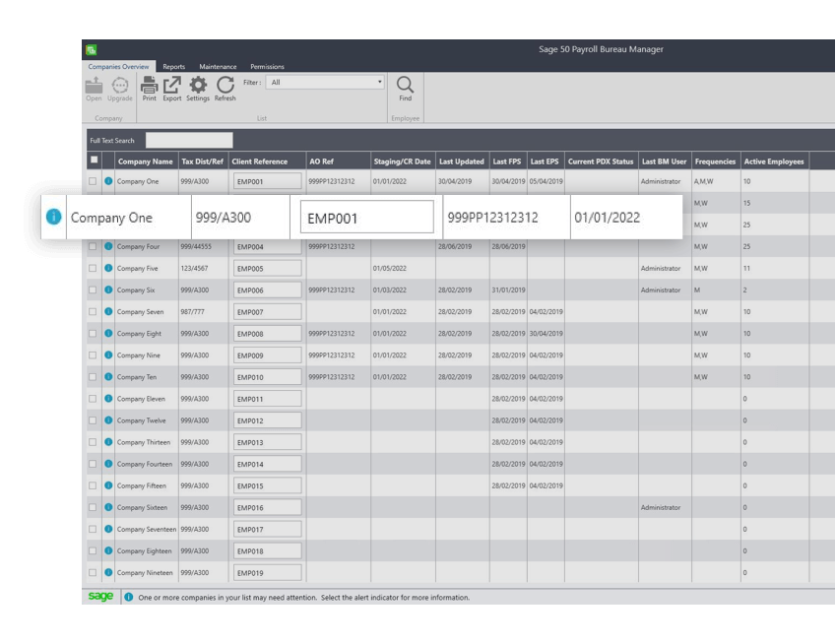This screenshot has height=644, width=836.
Task: Toggle the select-all checkbox in header
Action: coord(94,161)
